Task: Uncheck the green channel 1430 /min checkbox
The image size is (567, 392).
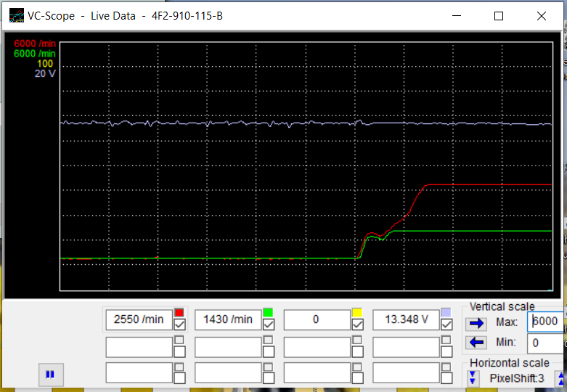Action: coord(268,324)
